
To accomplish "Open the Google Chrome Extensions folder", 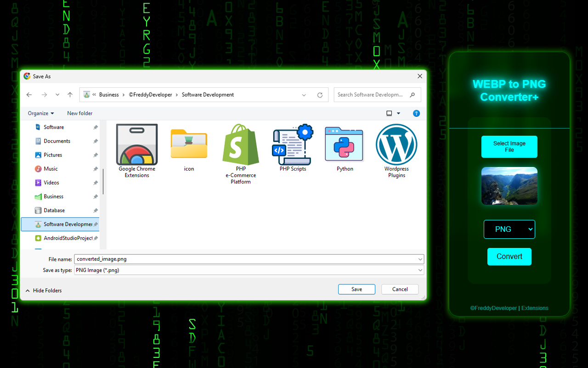I will click(x=137, y=150).
